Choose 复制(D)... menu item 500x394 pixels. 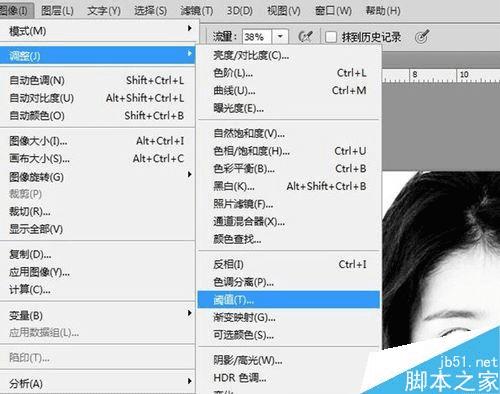(x=97, y=255)
